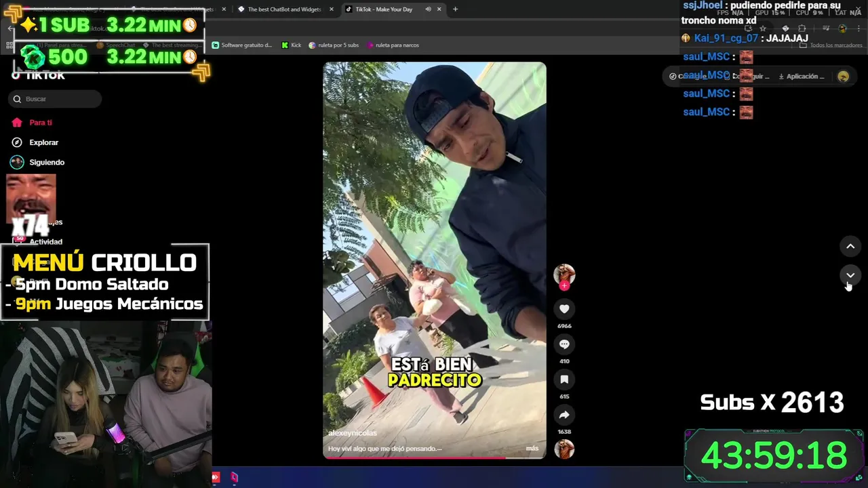868x488 pixels.
Task: Open the yellow profile avatar in TikTok's header
Action: tap(844, 77)
